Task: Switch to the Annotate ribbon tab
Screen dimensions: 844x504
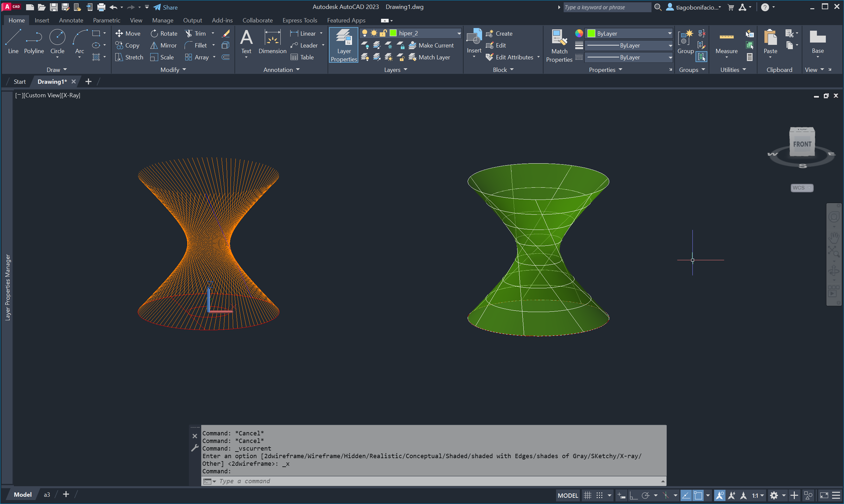Action: pos(71,20)
